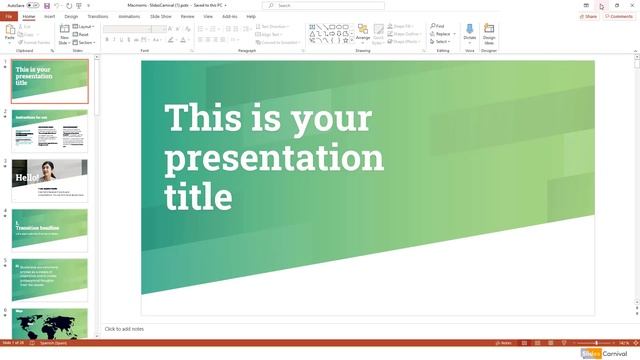Image resolution: width=640 pixels, height=360 pixels.
Task: Open the font color picker
Action: click(184, 40)
